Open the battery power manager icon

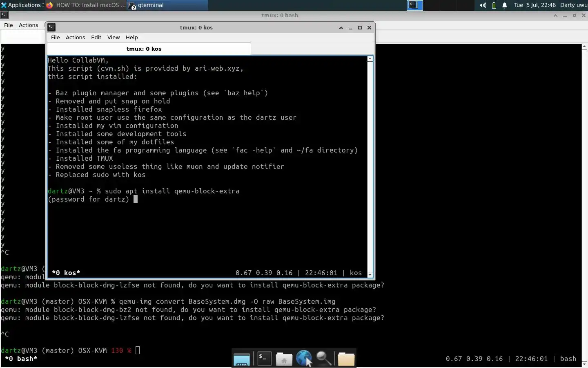494,5
